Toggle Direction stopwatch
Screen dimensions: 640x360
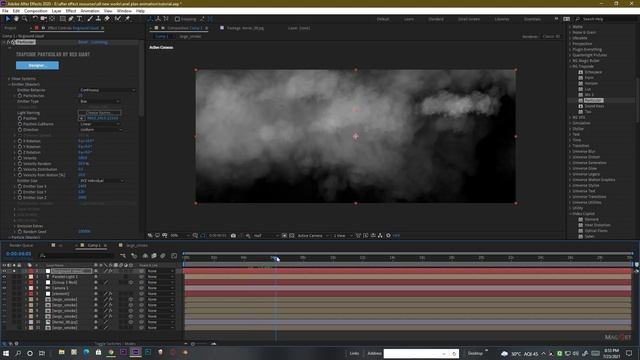coord(20,130)
